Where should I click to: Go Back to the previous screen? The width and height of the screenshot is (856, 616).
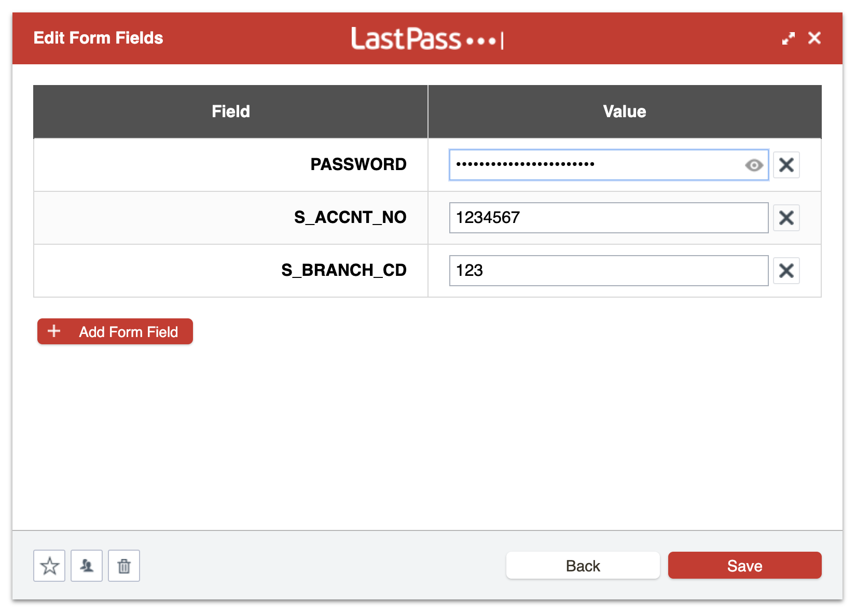pyautogui.click(x=582, y=565)
